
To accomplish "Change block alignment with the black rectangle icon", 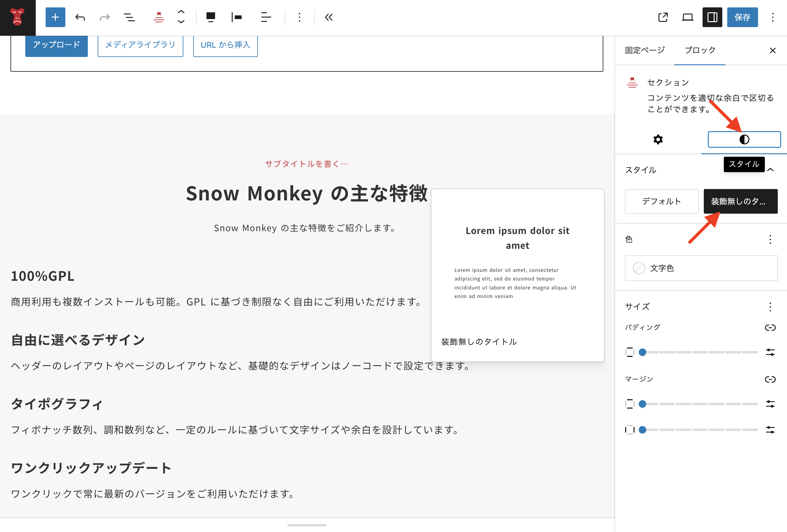I will tap(211, 17).
